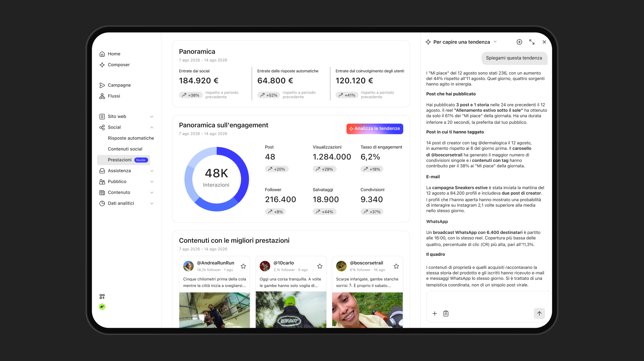This screenshot has height=361, width=644.
Task: Click the apps grid icon in sidebar
Action: pos(102,297)
